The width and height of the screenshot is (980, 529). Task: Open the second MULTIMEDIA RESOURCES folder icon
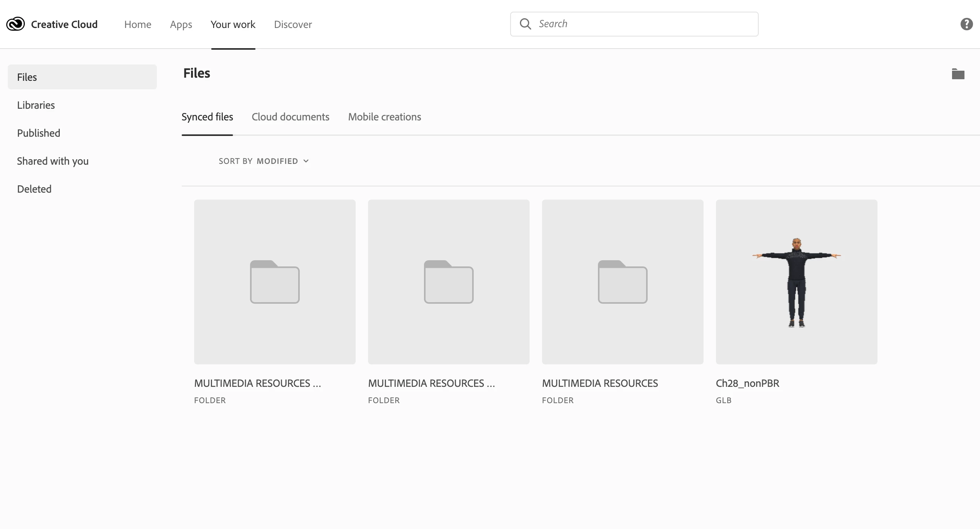(x=448, y=282)
